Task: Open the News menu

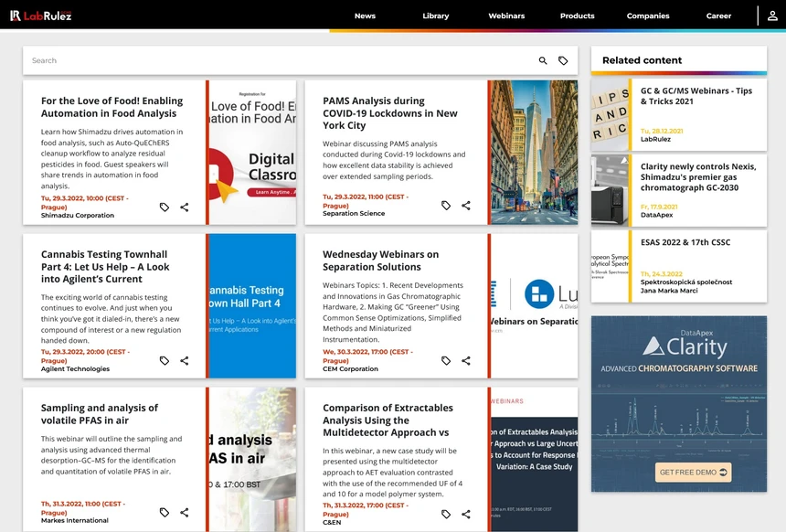Action: [365, 16]
